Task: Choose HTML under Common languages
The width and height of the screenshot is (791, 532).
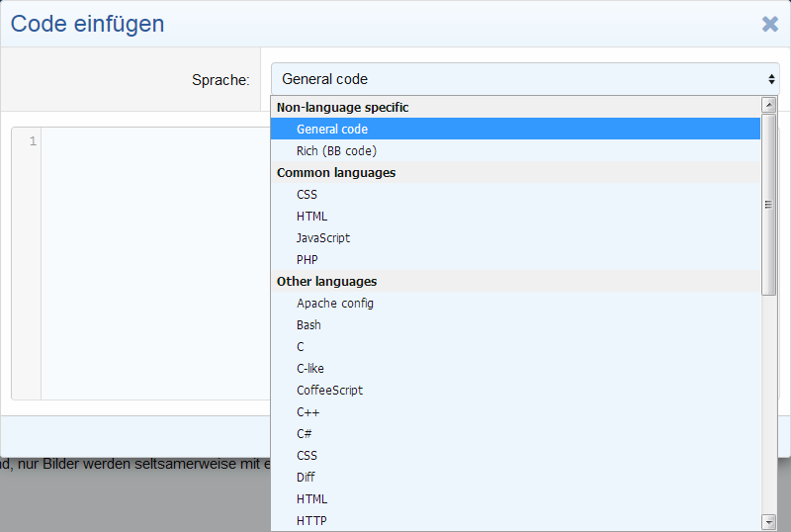Action: [515, 216]
